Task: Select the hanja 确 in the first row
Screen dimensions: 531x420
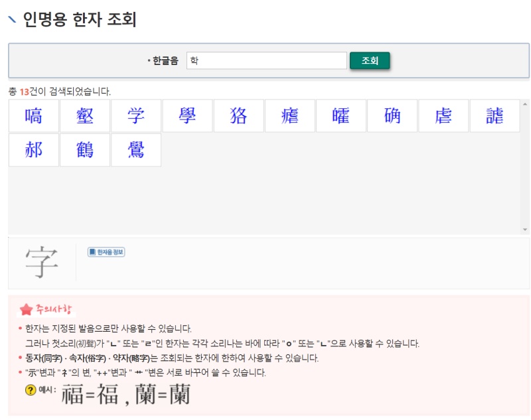Action: (x=391, y=115)
